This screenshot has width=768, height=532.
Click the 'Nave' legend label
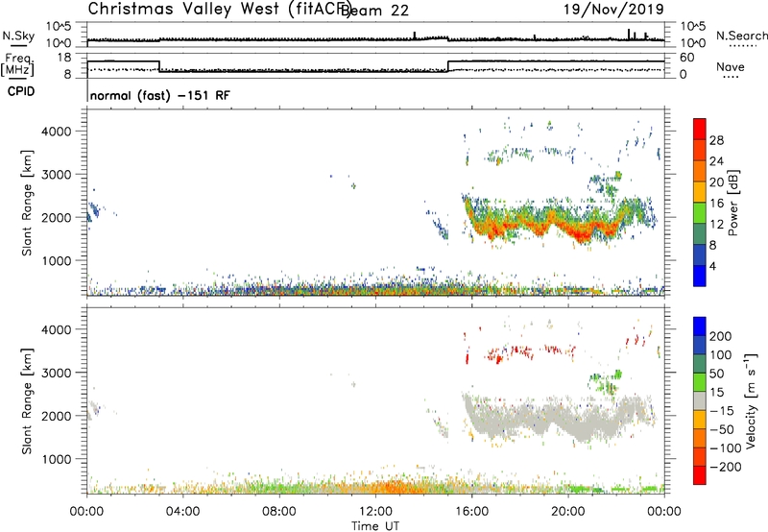731,66
